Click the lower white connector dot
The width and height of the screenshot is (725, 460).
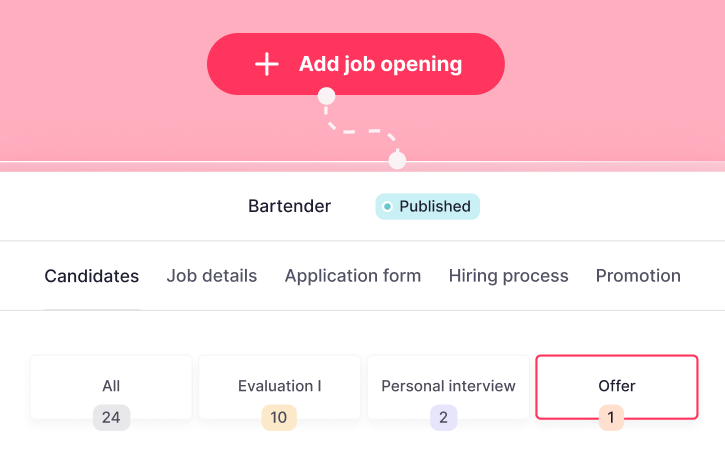(x=397, y=160)
